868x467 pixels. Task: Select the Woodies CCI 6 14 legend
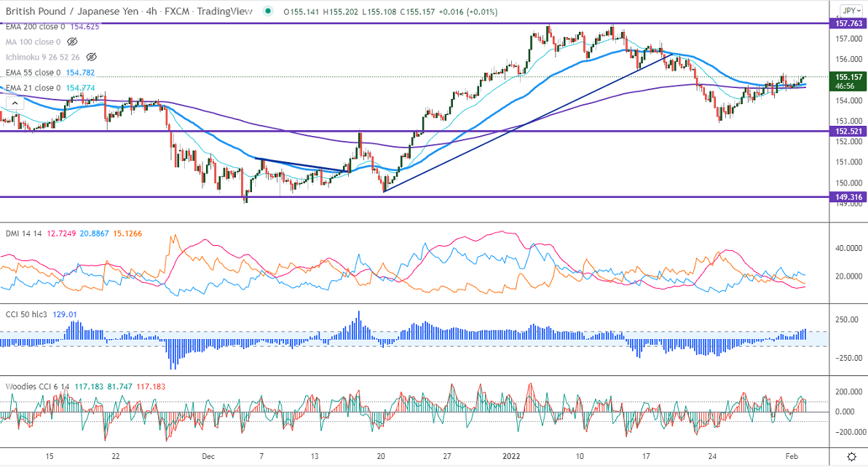[x=38, y=387]
